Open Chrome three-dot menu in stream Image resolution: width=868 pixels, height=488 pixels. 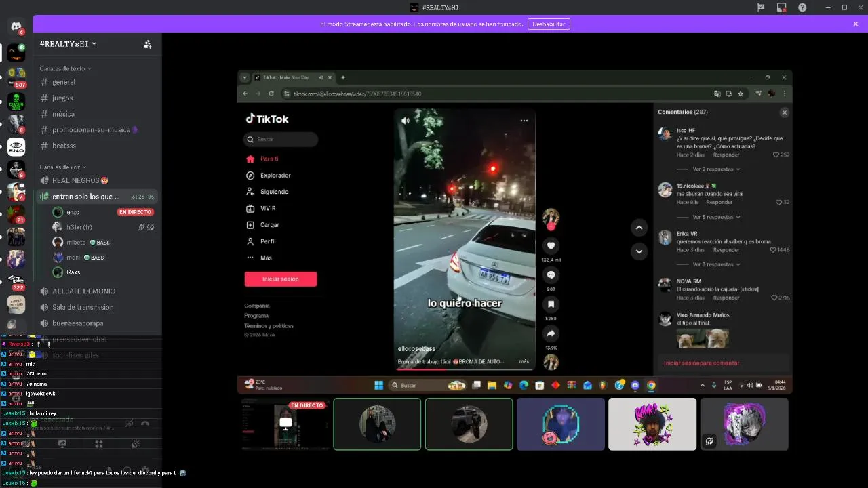coord(785,94)
